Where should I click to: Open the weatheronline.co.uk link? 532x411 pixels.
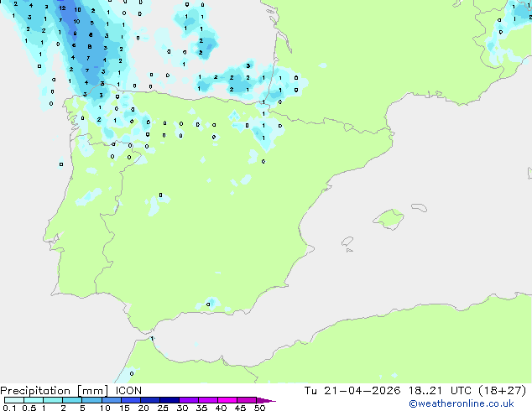pos(462,403)
